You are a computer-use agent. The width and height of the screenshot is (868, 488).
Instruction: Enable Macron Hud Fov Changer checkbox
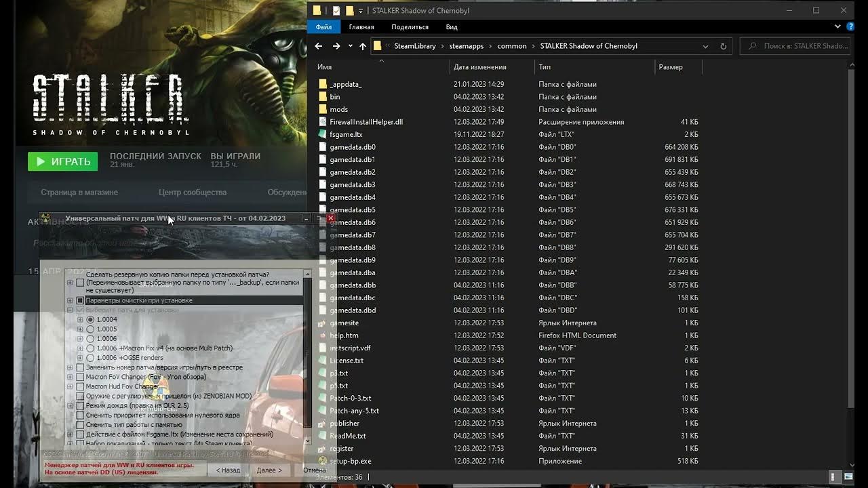(x=81, y=386)
